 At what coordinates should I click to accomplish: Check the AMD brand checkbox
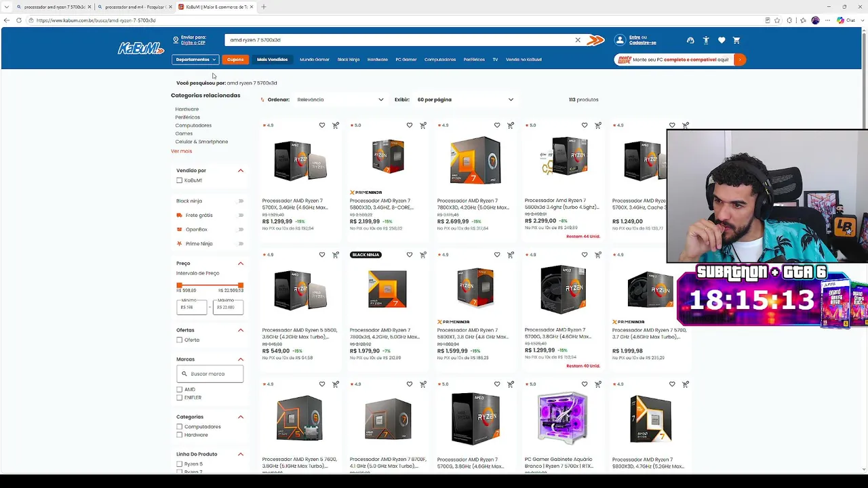click(179, 390)
